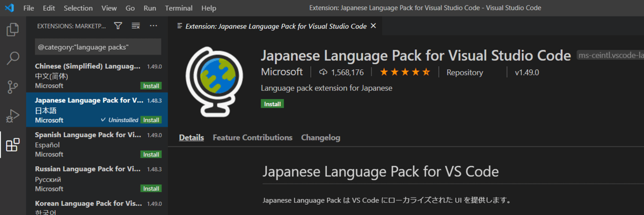Select the Chinese (Simplified) Language Pack entry
This screenshot has width=644, height=215.
point(98,75)
